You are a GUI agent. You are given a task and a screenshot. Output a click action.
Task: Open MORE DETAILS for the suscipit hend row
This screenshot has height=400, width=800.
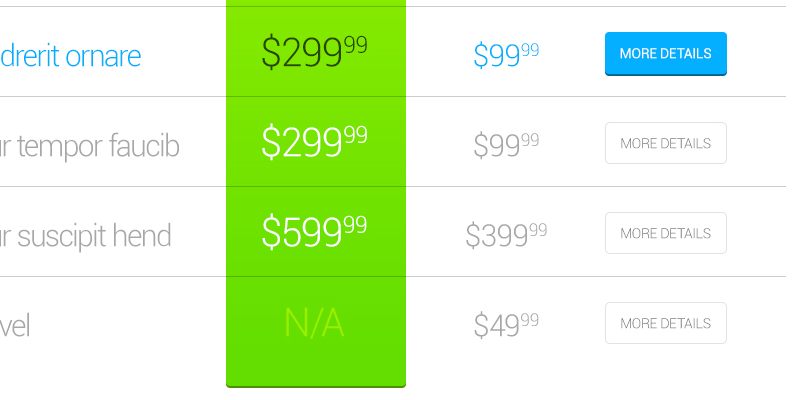click(665, 233)
